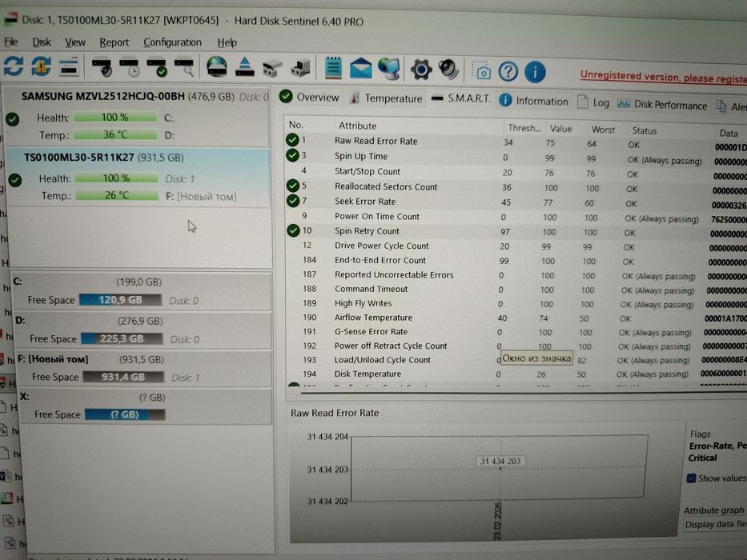Open the Display data field dropdown
Viewport: 747px width, 560px height.
pyautogui.click(x=715, y=524)
